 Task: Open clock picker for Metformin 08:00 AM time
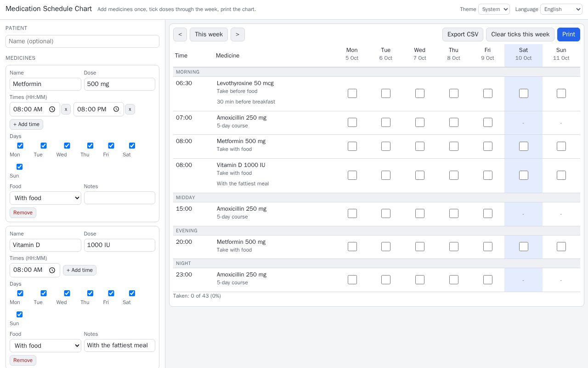tap(52, 109)
